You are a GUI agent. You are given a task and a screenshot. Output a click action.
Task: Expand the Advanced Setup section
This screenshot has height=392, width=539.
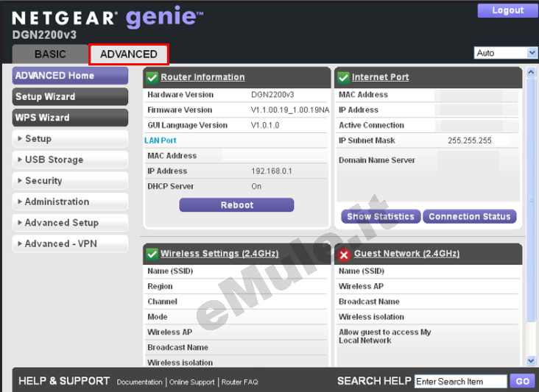click(70, 222)
